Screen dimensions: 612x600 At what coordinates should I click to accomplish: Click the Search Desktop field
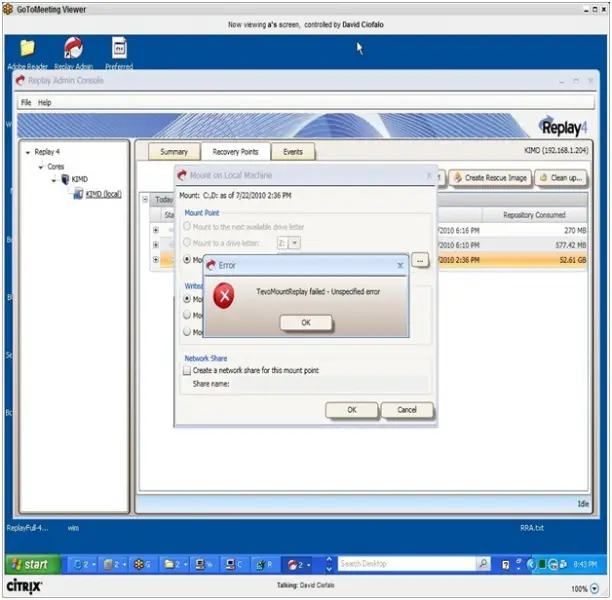click(407, 564)
